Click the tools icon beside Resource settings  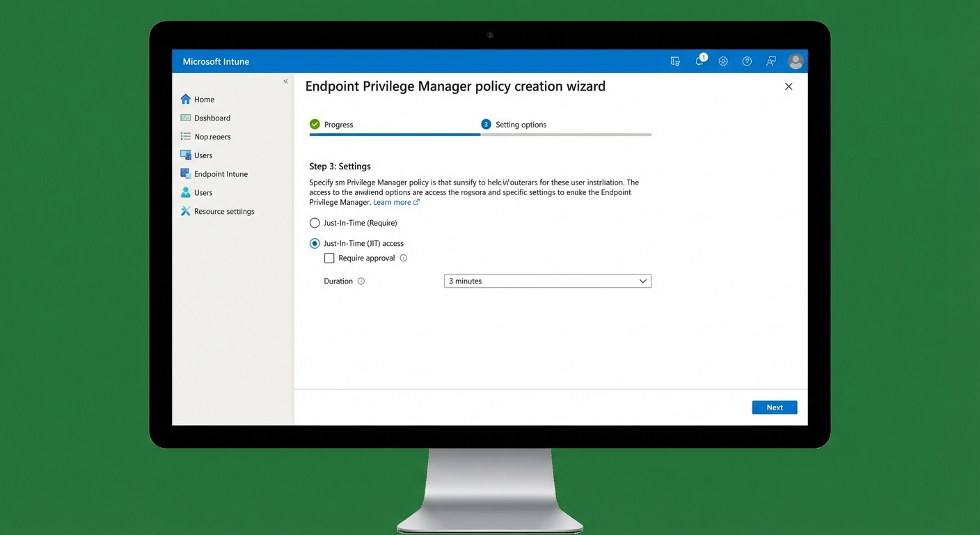tap(186, 211)
